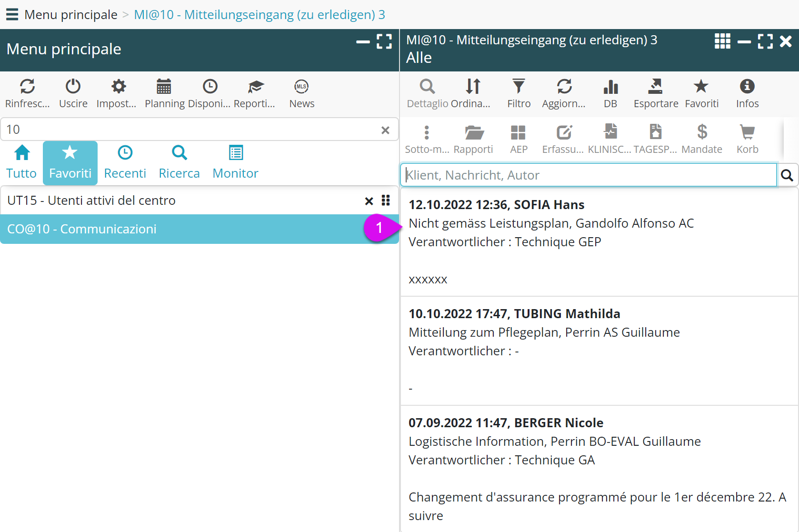Remove UT15 favorite with X icon

click(369, 201)
